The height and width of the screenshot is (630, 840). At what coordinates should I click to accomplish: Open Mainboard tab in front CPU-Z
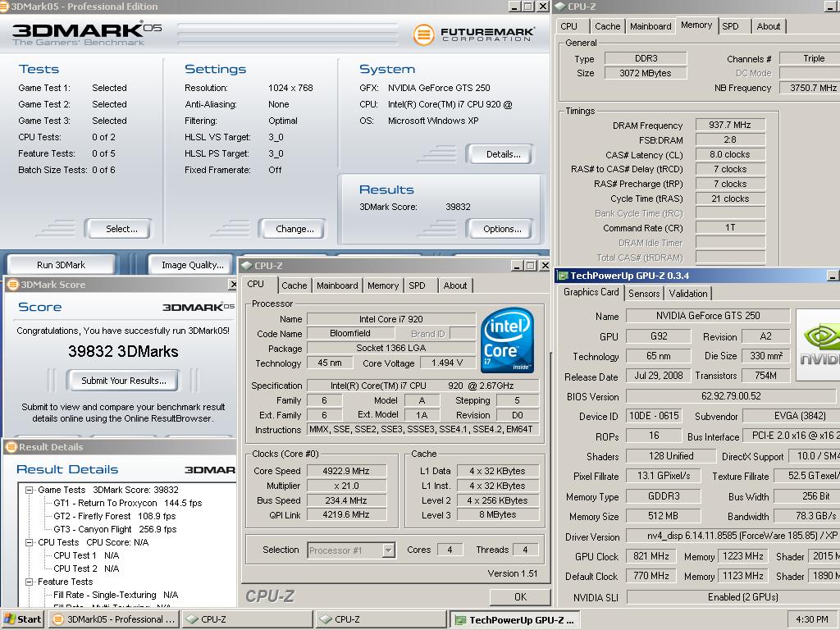pos(337,285)
